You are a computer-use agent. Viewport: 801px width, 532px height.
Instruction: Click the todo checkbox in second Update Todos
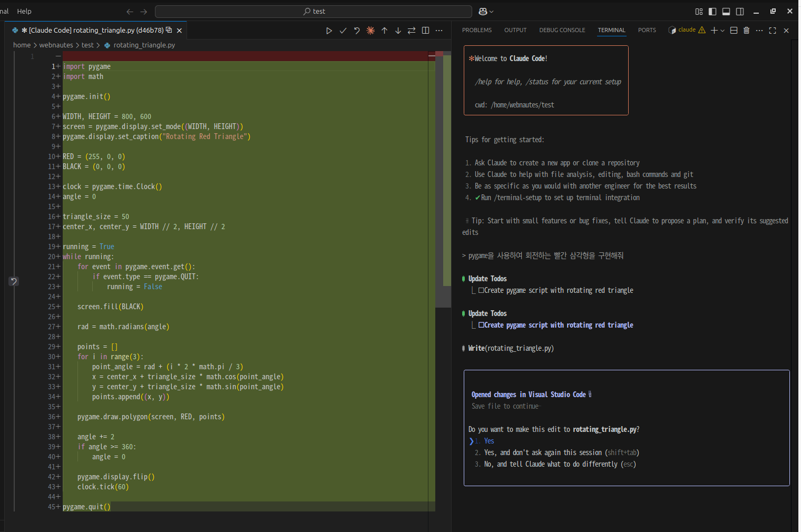click(x=481, y=325)
